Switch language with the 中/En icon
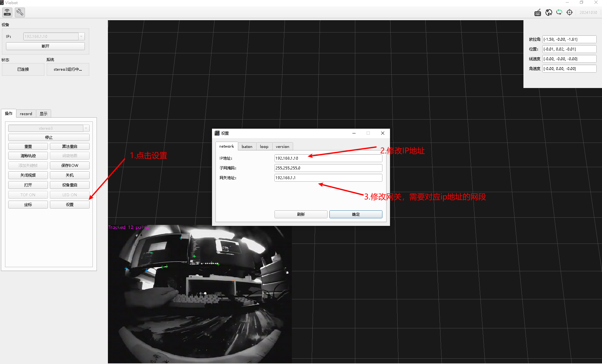 tap(549, 12)
